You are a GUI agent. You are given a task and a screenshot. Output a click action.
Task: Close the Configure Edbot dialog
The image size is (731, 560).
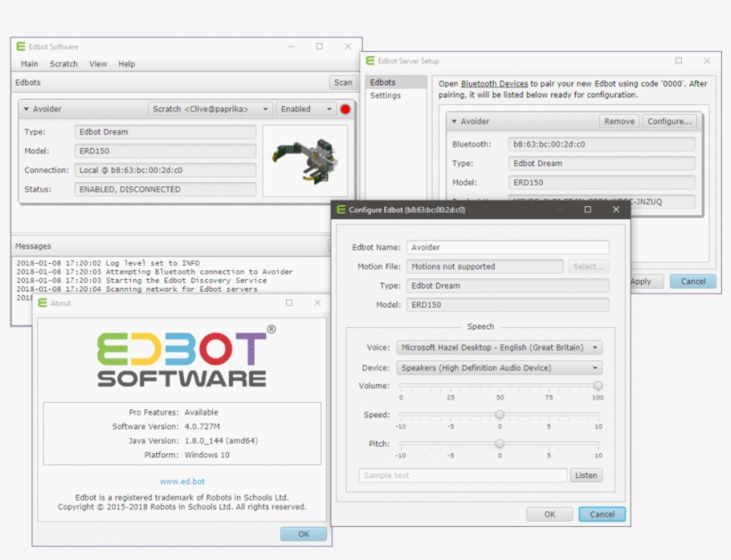616,210
